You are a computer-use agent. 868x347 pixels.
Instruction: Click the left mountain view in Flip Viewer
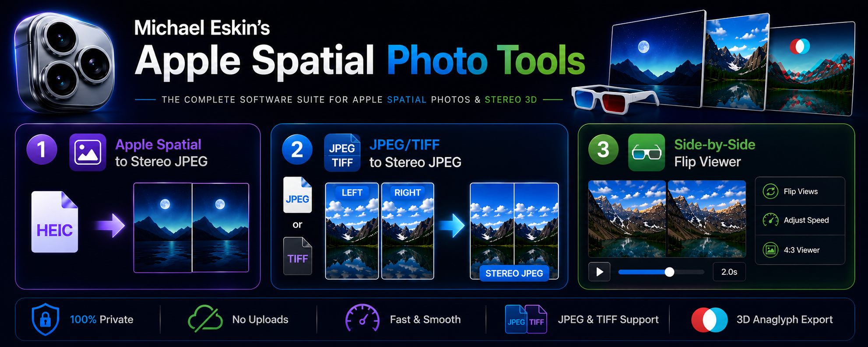coord(627,219)
